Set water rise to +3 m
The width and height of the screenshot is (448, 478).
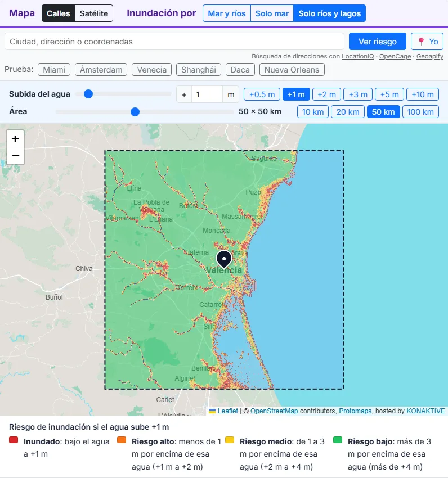[358, 94]
